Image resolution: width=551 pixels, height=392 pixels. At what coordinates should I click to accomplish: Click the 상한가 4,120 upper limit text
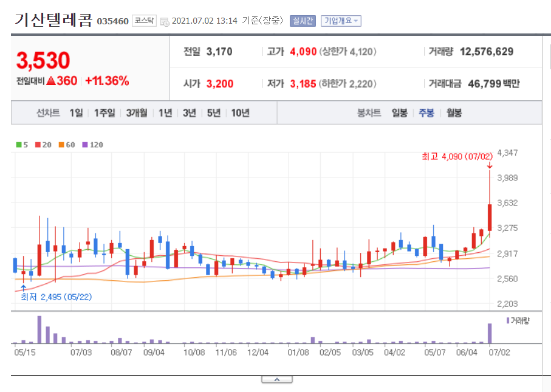348,52
